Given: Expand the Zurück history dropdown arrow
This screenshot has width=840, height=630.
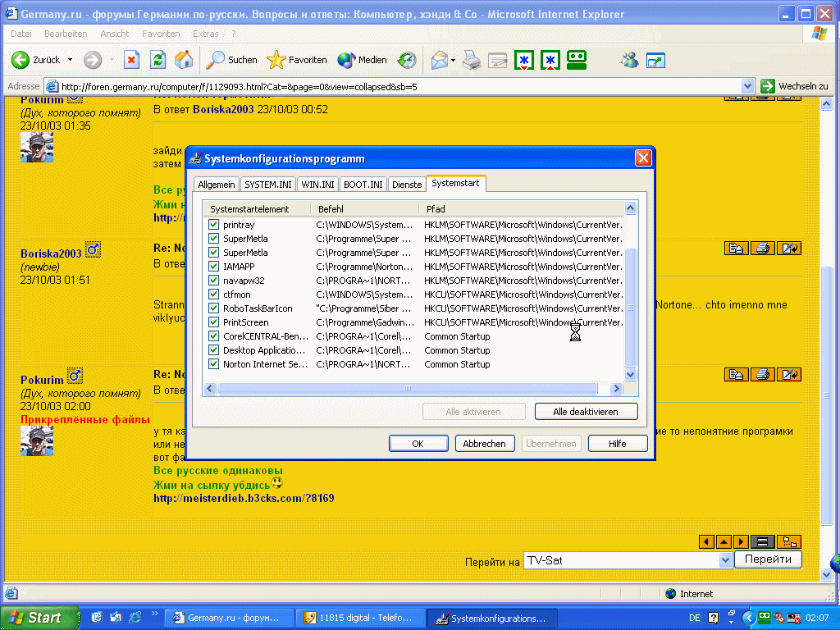Looking at the screenshot, I should (x=71, y=60).
